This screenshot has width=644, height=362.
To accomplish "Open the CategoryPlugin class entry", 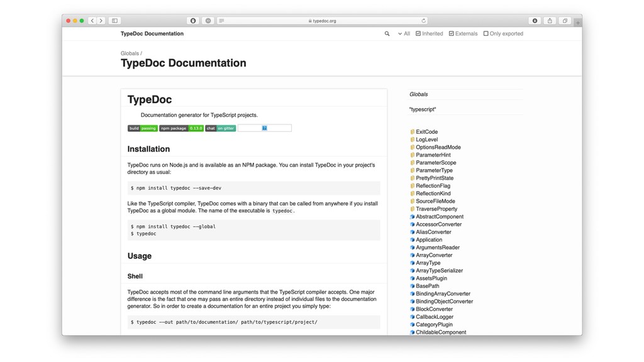I will pos(434,325).
